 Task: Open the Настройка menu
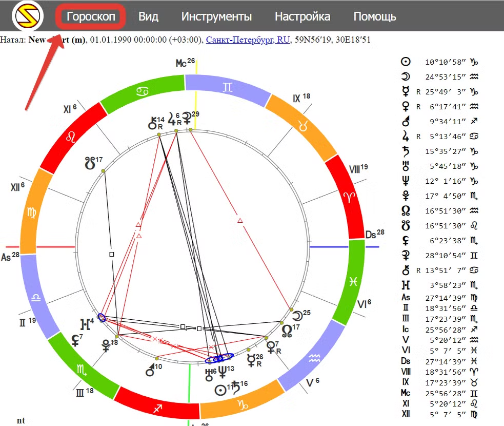303,16
